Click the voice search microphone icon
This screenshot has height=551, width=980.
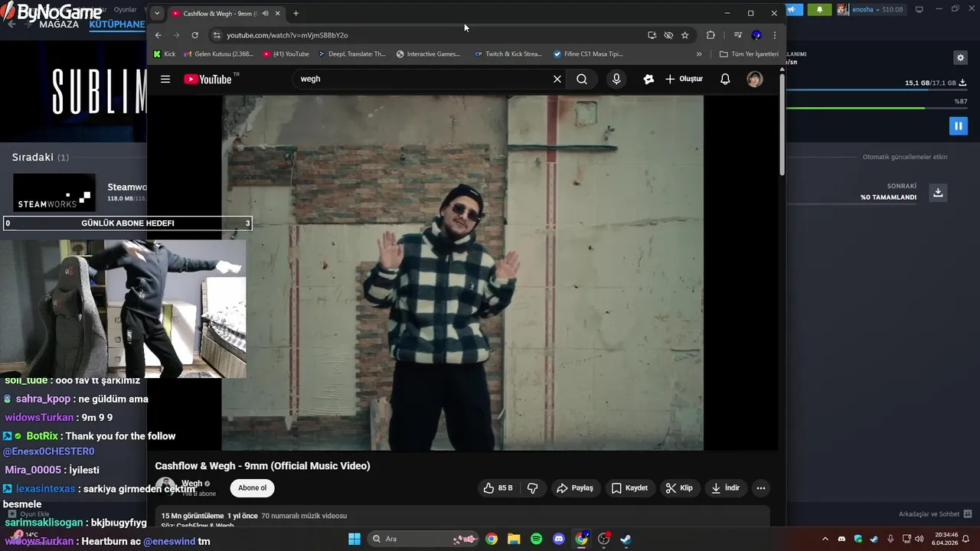click(616, 79)
